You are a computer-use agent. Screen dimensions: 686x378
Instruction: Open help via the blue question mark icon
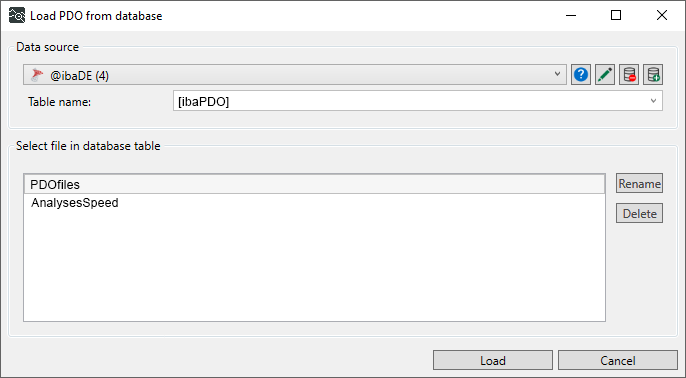pyautogui.click(x=581, y=75)
